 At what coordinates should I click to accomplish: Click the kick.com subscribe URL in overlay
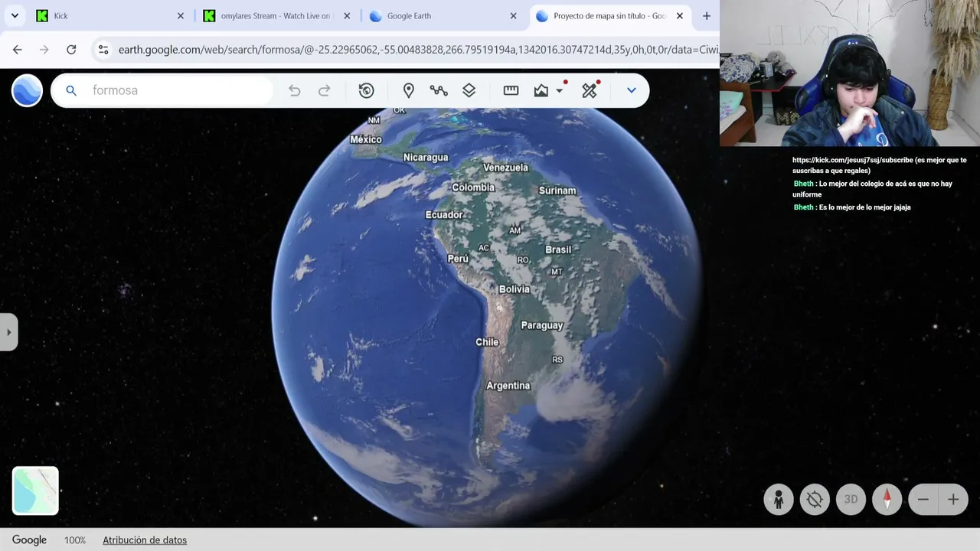pyautogui.click(x=853, y=160)
